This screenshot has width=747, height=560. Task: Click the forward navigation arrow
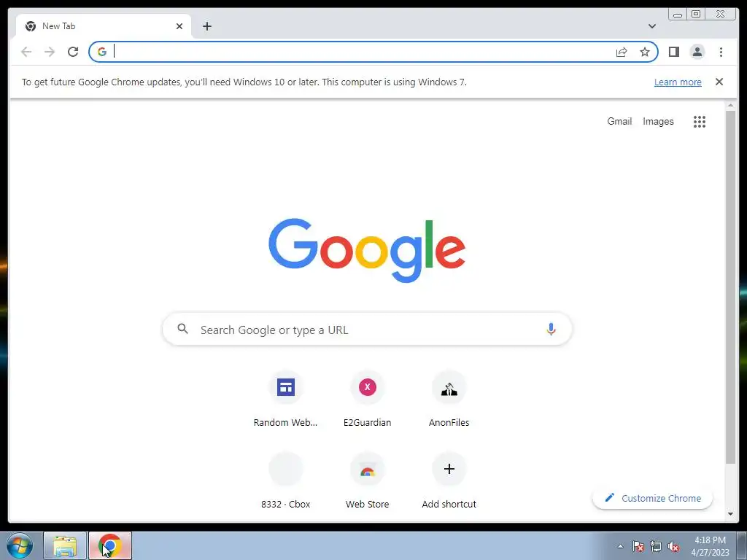click(x=50, y=52)
